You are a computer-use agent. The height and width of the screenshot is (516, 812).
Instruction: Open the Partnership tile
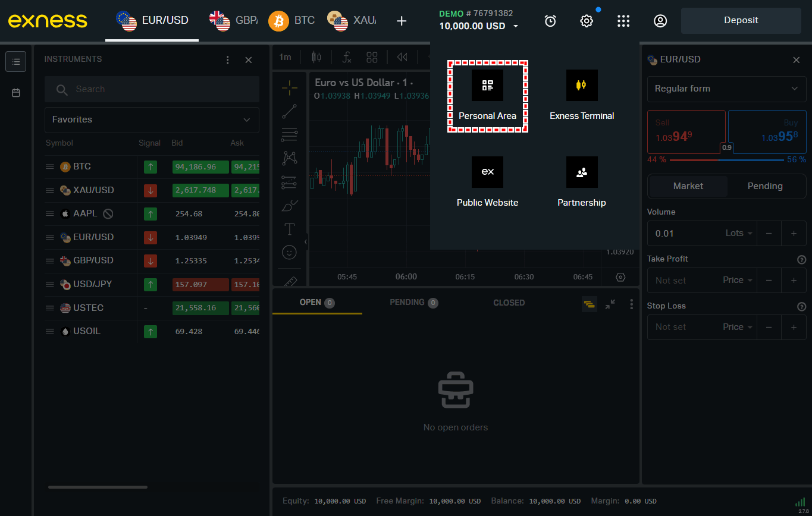pos(582,183)
